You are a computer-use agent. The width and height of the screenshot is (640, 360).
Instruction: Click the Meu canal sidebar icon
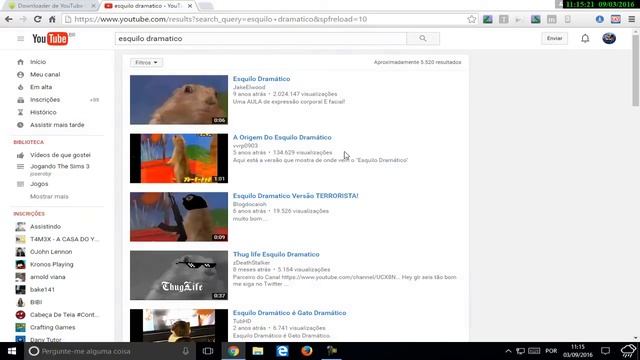20,75
